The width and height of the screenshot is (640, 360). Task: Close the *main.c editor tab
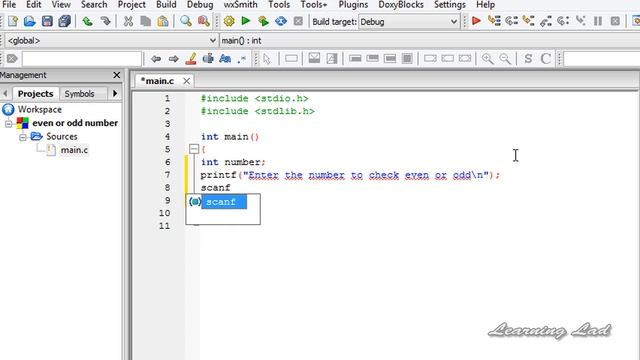click(x=187, y=81)
